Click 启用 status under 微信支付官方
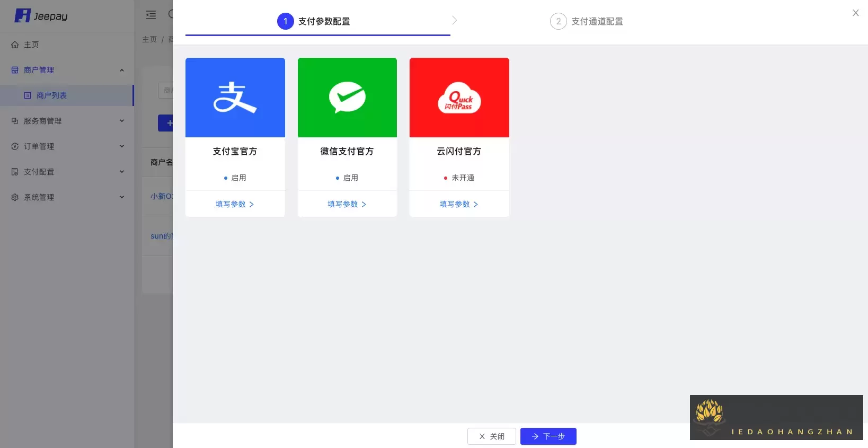This screenshot has height=448, width=868. (347, 178)
